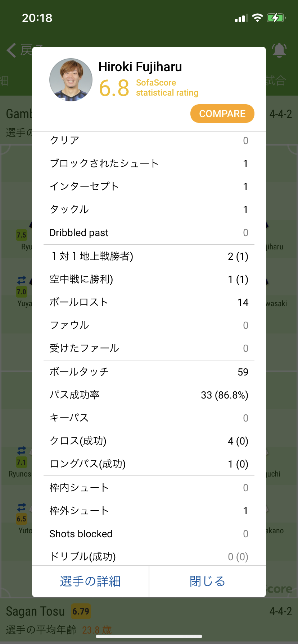Open 選手の詳細 player details
The image size is (298, 644).
(90, 581)
